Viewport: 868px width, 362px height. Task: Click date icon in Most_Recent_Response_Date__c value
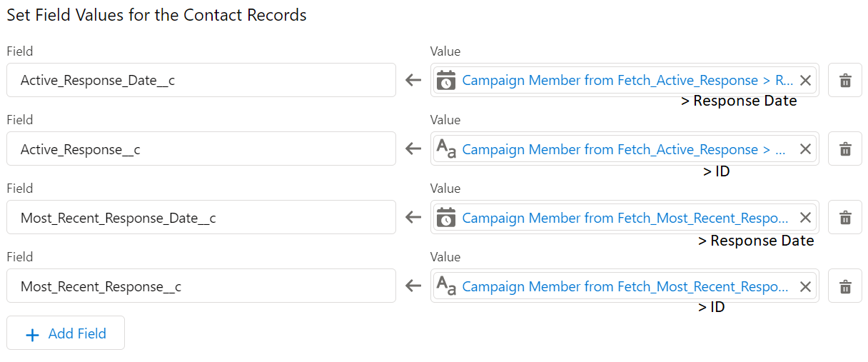click(446, 217)
